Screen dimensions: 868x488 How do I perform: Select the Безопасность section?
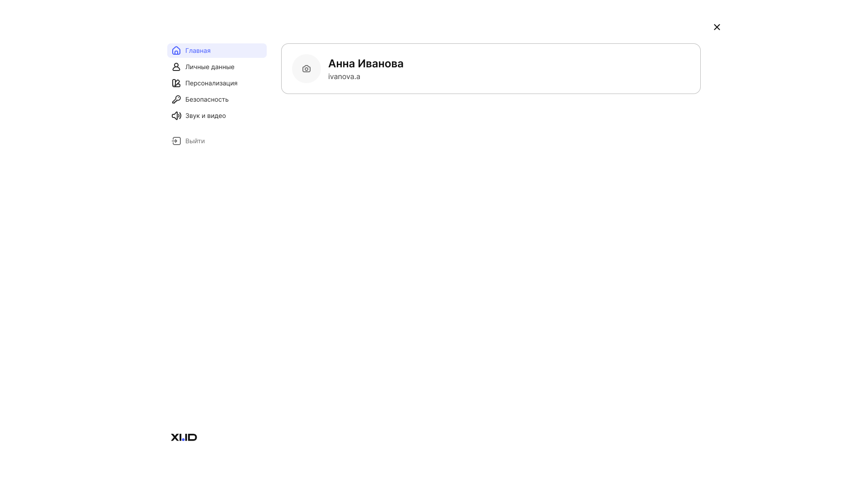point(217,99)
